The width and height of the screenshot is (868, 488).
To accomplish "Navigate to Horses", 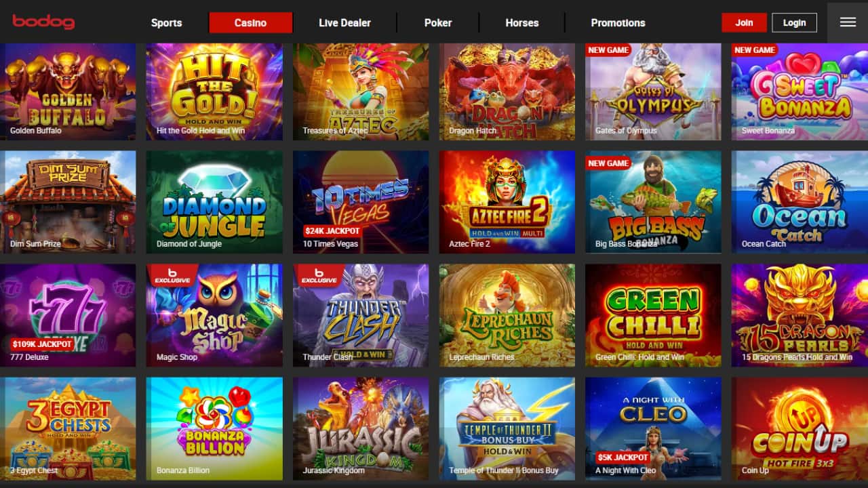I will [x=522, y=22].
